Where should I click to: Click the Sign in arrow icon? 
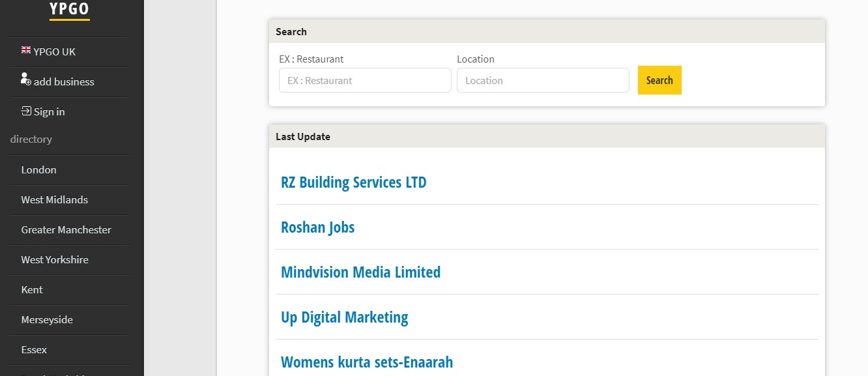(26, 111)
